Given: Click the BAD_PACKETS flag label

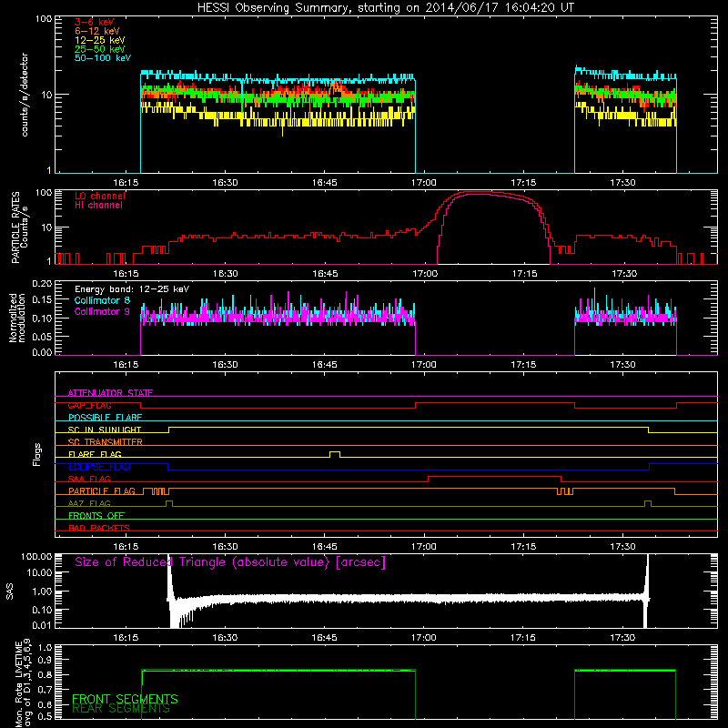Looking at the screenshot, I should click(x=99, y=528).
